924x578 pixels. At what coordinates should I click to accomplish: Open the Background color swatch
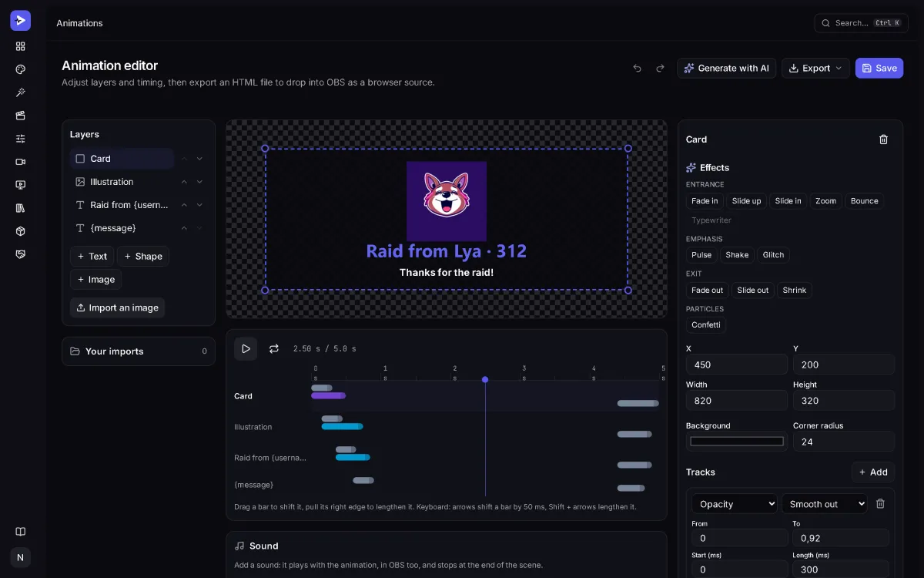click(x=737, y=442)
